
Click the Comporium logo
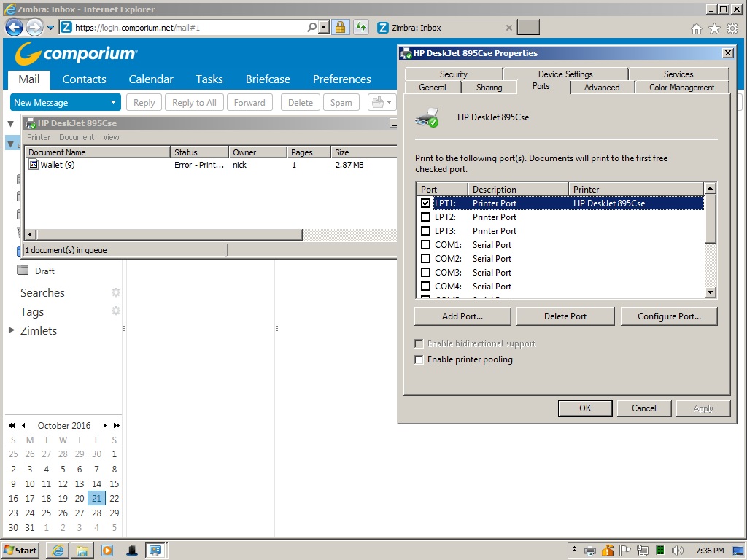[76, 53]
